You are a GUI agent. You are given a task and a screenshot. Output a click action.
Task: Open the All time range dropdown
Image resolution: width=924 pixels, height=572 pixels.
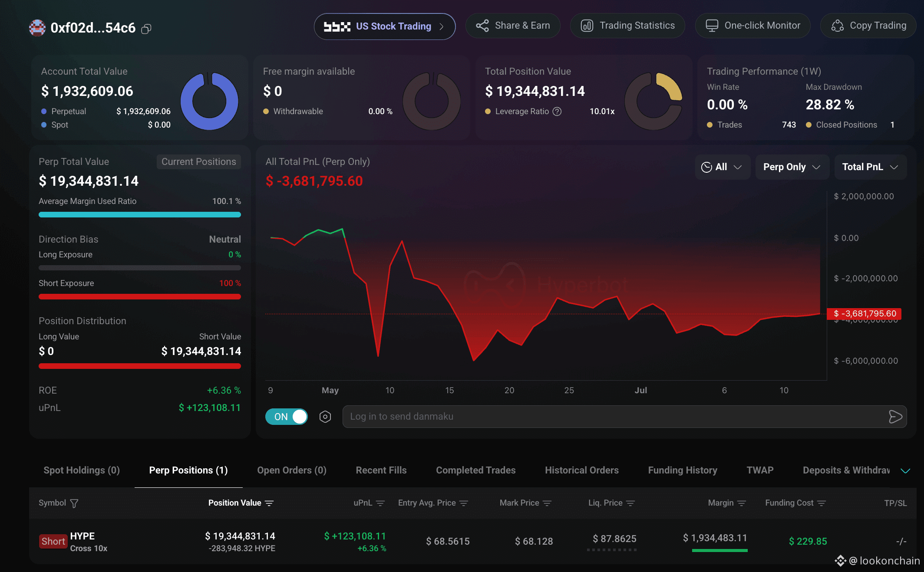coord(723,167)
